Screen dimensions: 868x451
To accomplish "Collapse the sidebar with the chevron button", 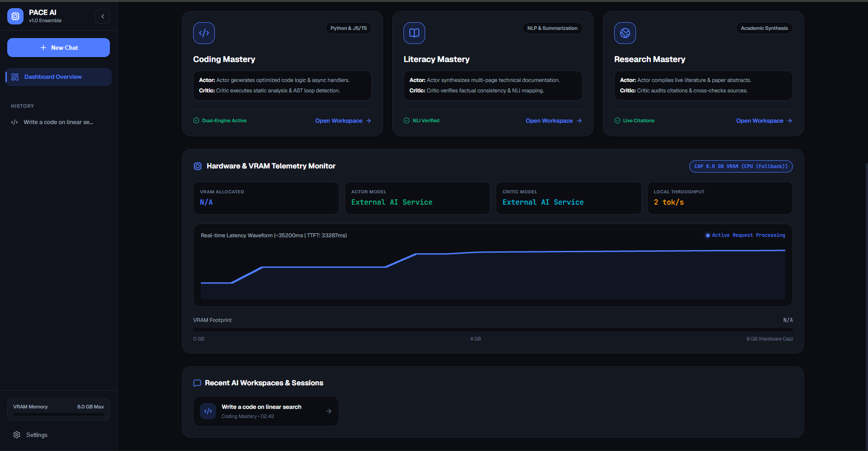I will (x=103, y=16).
